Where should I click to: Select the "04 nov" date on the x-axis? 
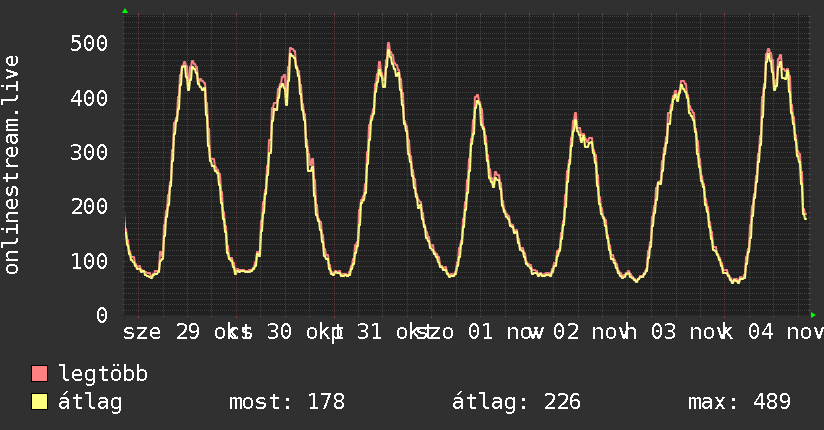[785, 331]
